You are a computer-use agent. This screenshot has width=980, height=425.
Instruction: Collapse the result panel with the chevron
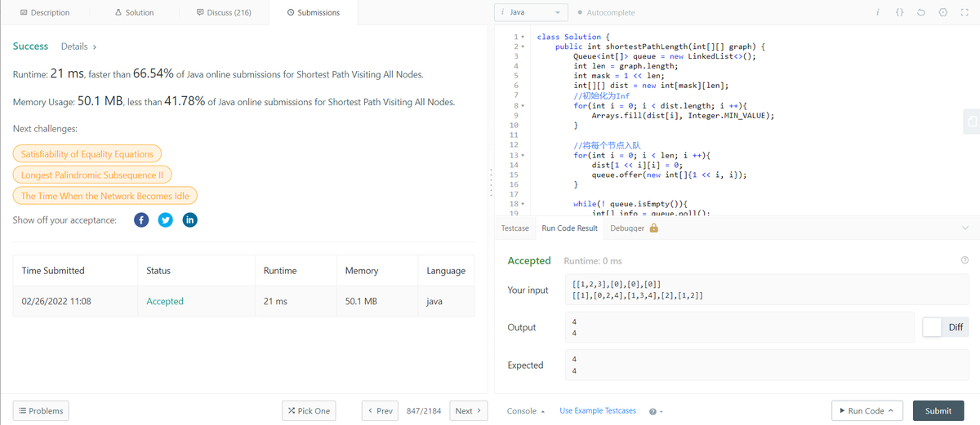(964, 228)
